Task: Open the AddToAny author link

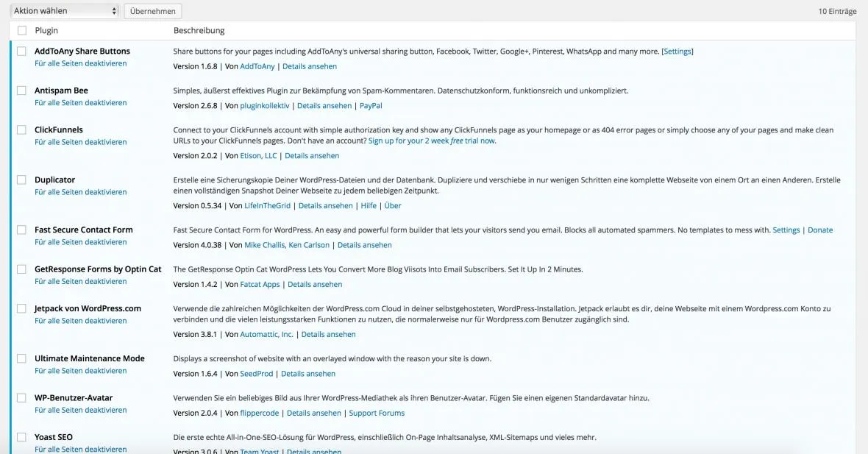Action: point(257,66)
